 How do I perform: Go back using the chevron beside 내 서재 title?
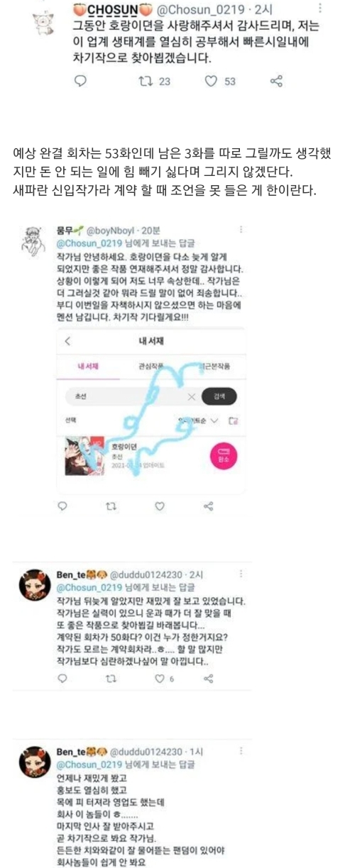click(67, 340)
